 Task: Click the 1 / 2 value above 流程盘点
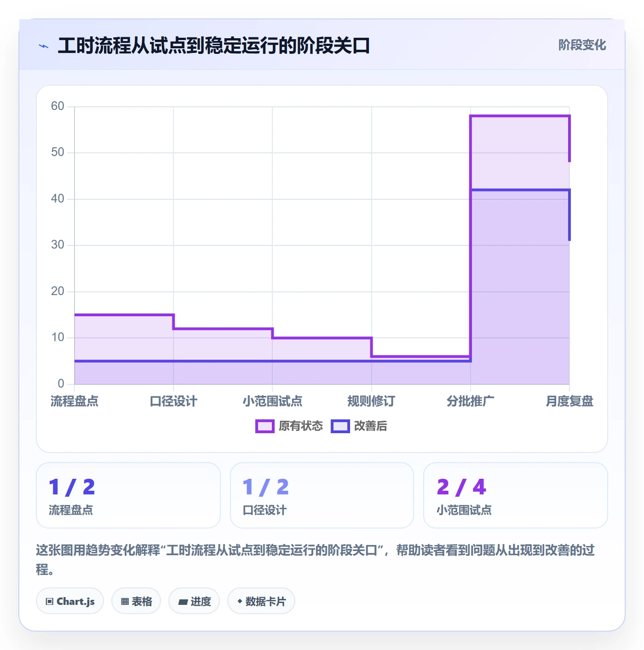[x=72, y=487]
